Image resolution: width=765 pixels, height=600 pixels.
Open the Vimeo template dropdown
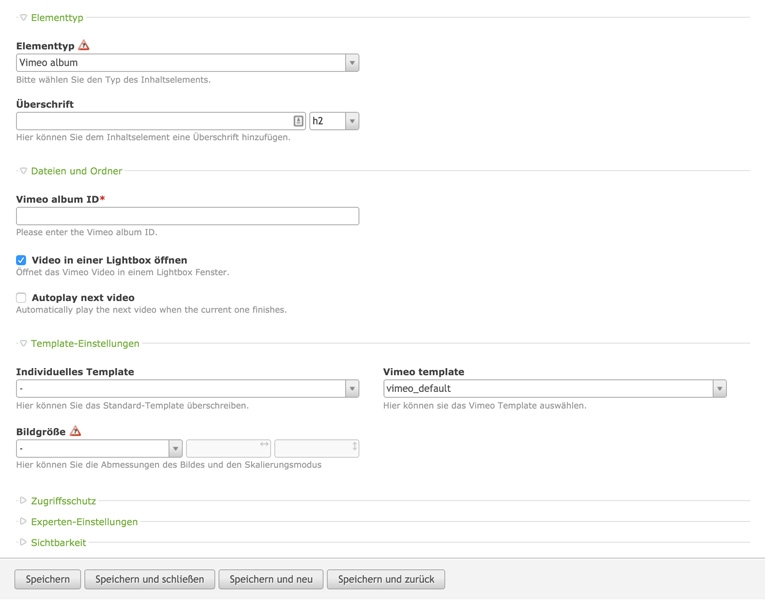(554, 389)
